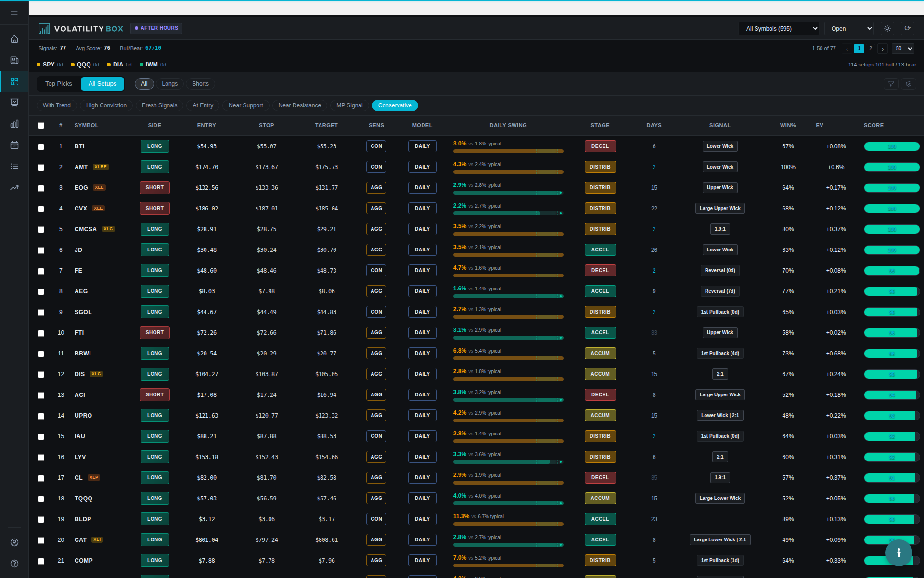This screenshot has height=578, width=924.
Task: Open the calendar sidebar icon
Action: coord(14,145)
